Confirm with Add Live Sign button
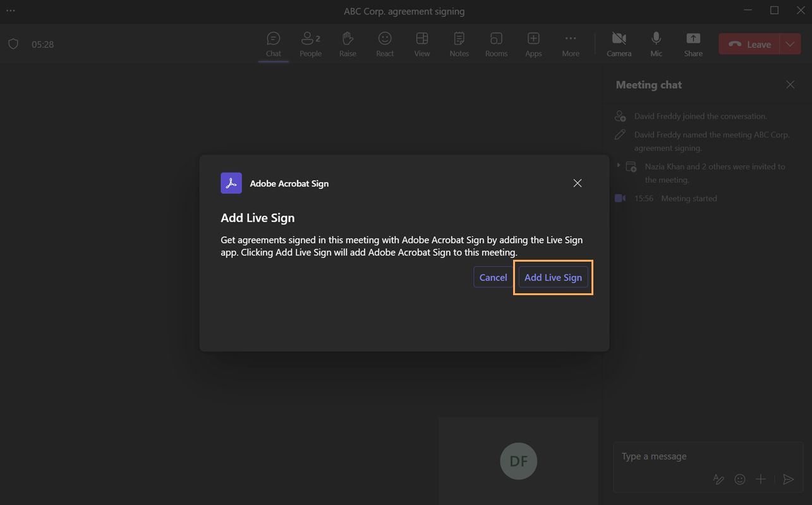 pos(553,277)
